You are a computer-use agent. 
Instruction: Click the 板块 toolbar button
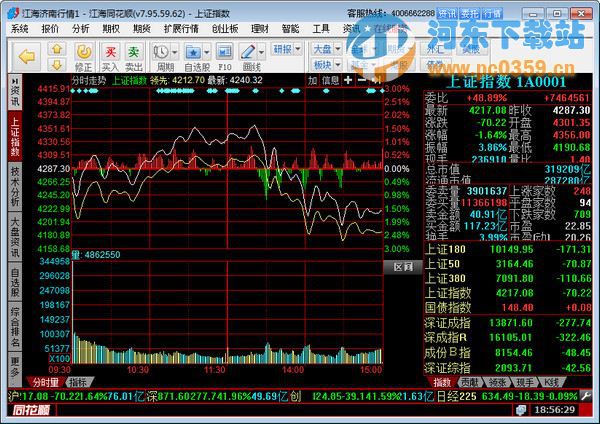322,65
